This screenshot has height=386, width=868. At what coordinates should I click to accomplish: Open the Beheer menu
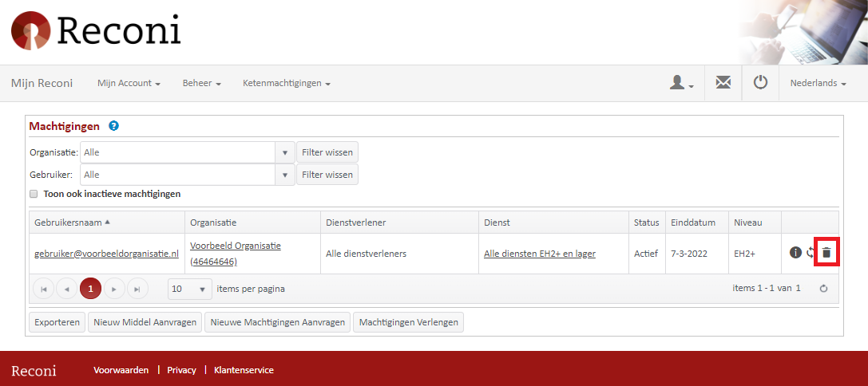click(x=201, y=83)
